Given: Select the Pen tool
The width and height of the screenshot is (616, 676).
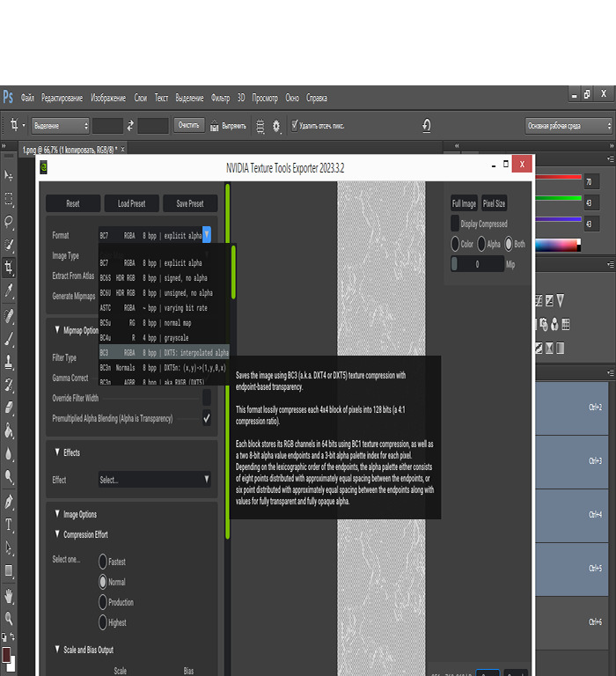Looking at the screenshot, I should point(9,502).
